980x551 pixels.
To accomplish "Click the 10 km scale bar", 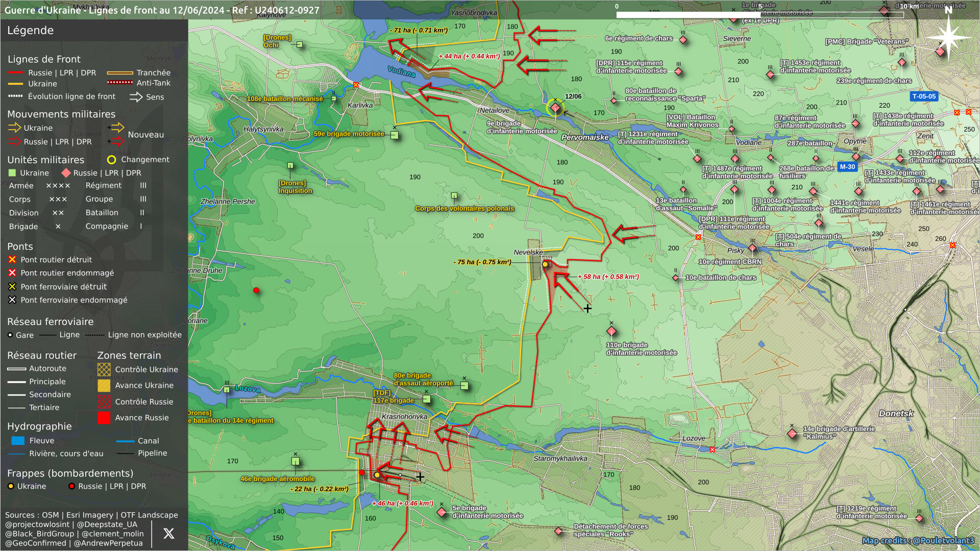I will [759, 15].
